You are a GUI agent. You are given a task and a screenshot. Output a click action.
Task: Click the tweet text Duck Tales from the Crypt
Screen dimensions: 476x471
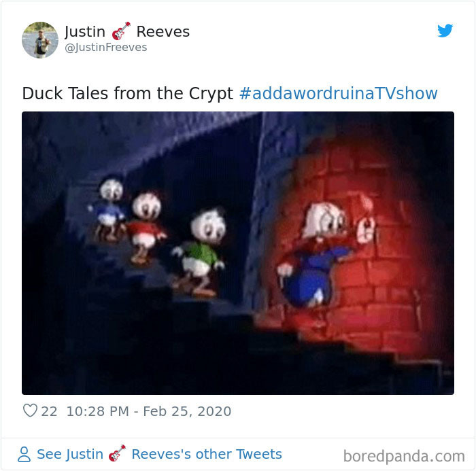(128, 93)
